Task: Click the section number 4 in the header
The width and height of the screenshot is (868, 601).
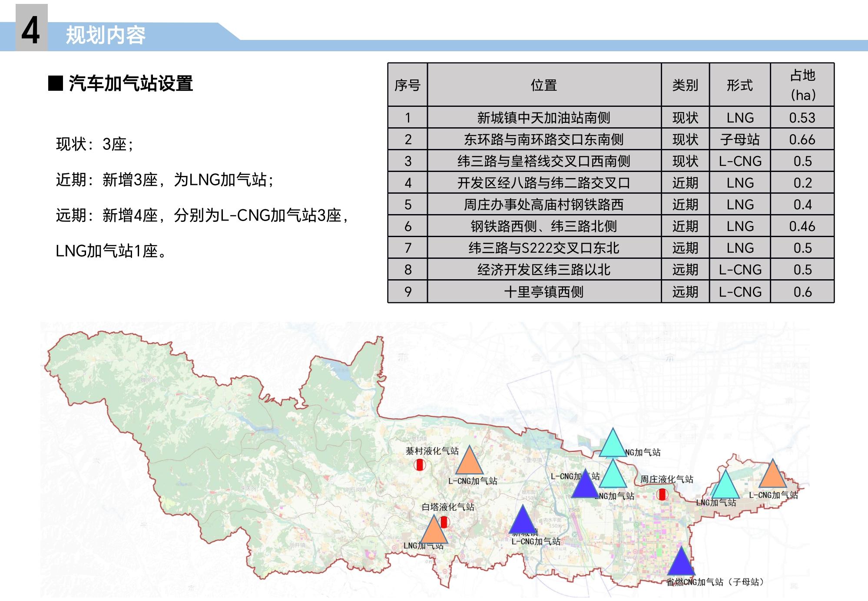Action: [31, 30]
